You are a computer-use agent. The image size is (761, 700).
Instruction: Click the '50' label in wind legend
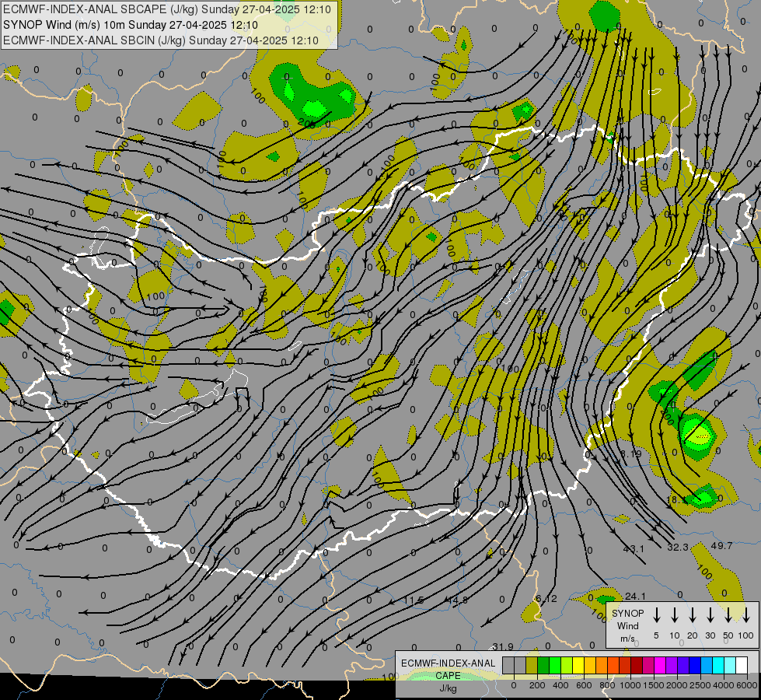click(x=728, y=635)
